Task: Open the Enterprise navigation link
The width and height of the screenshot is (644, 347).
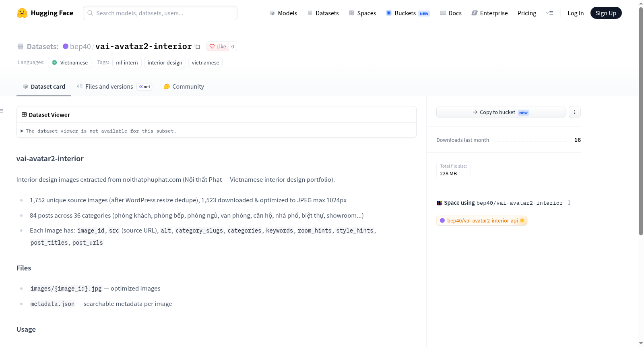Action: [489, 13]
